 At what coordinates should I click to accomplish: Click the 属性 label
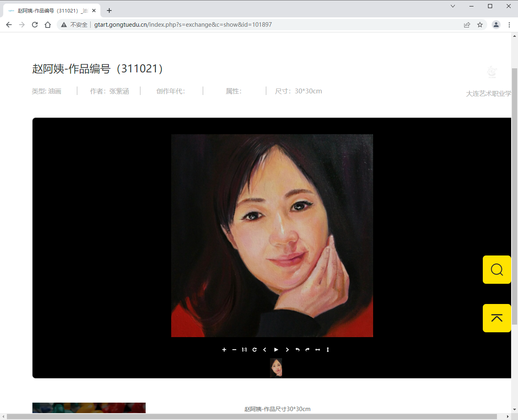(x=234, y=91)
